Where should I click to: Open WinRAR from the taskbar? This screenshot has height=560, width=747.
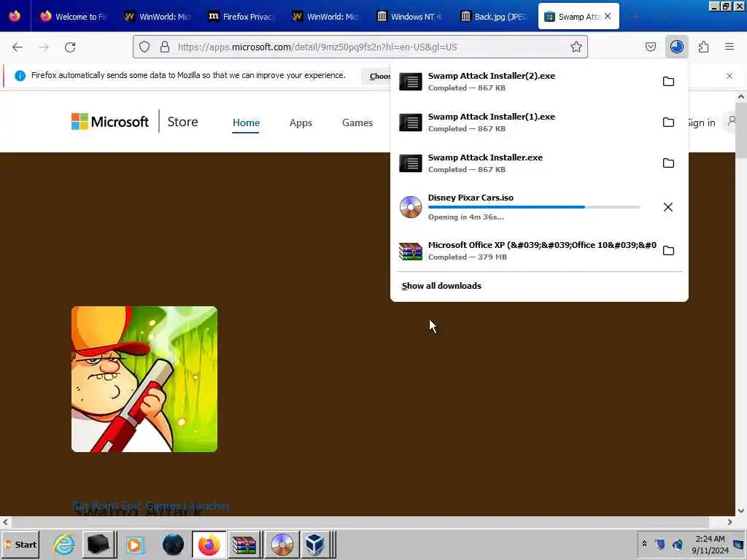click(244, 544)
